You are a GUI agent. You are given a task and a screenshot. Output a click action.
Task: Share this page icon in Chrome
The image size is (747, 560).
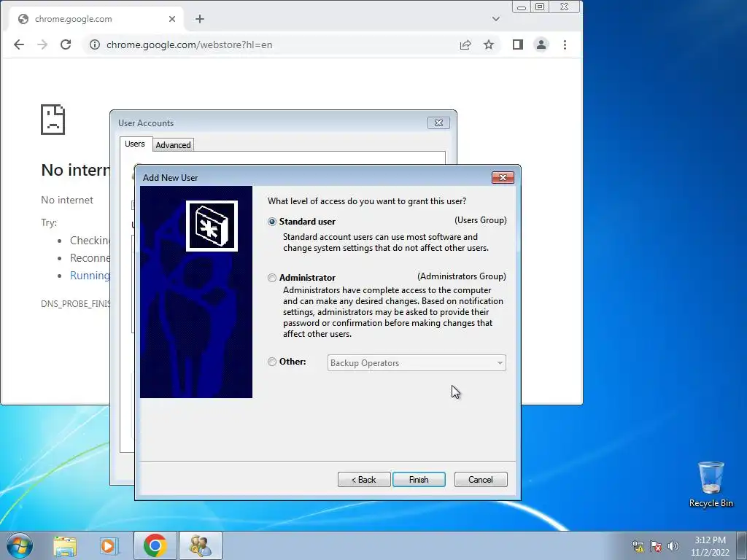(x=465, y=44)
